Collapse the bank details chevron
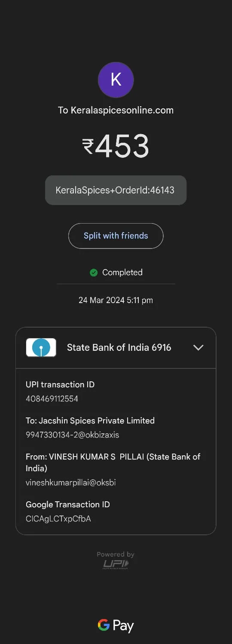This screenshot has width=232, height=644. pos(198,347)
